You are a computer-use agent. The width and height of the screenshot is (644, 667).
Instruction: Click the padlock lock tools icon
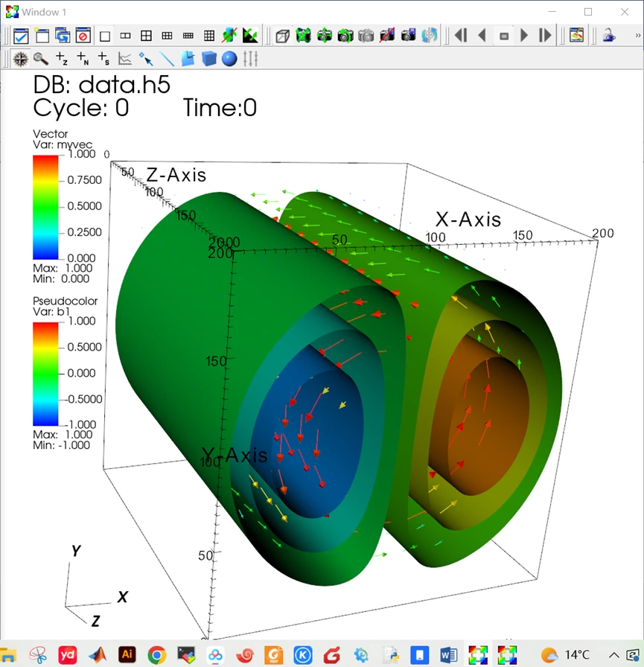[x=609, y=35]
